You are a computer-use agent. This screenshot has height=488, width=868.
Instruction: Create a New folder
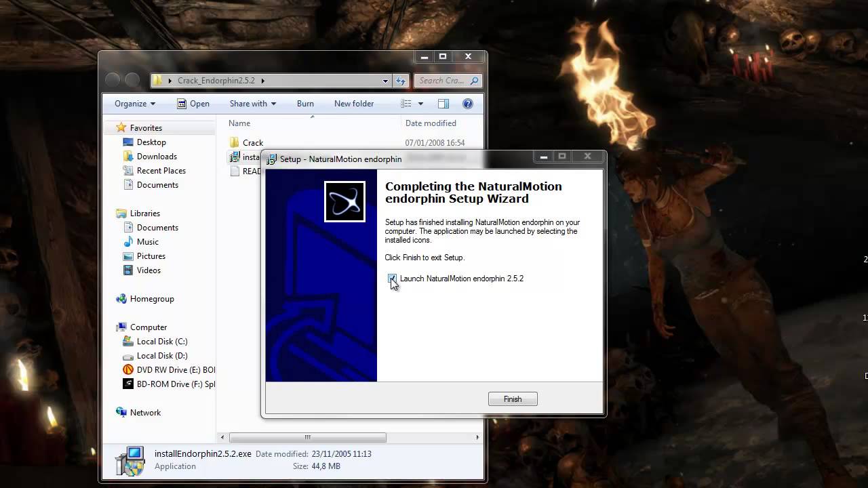pyautogui.click(x=354, y=104)
